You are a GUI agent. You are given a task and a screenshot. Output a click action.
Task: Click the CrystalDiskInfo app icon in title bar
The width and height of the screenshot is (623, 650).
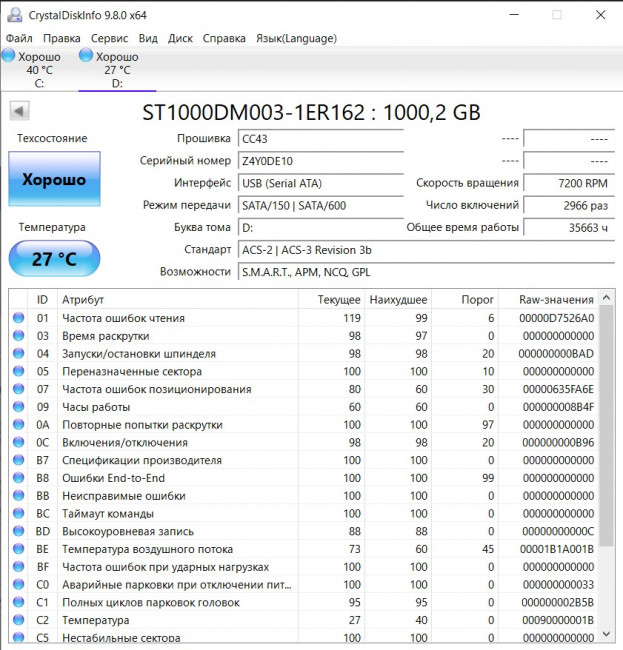pyautogui.click(x=15, y=15)
